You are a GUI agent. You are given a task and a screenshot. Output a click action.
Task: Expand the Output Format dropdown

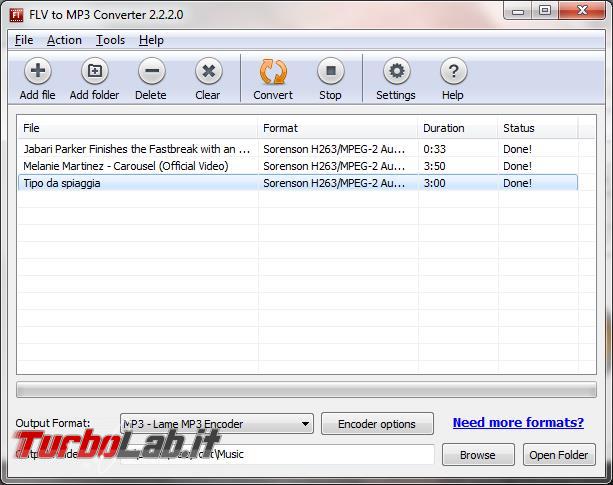pyautogui.click(x=217, y=424)
